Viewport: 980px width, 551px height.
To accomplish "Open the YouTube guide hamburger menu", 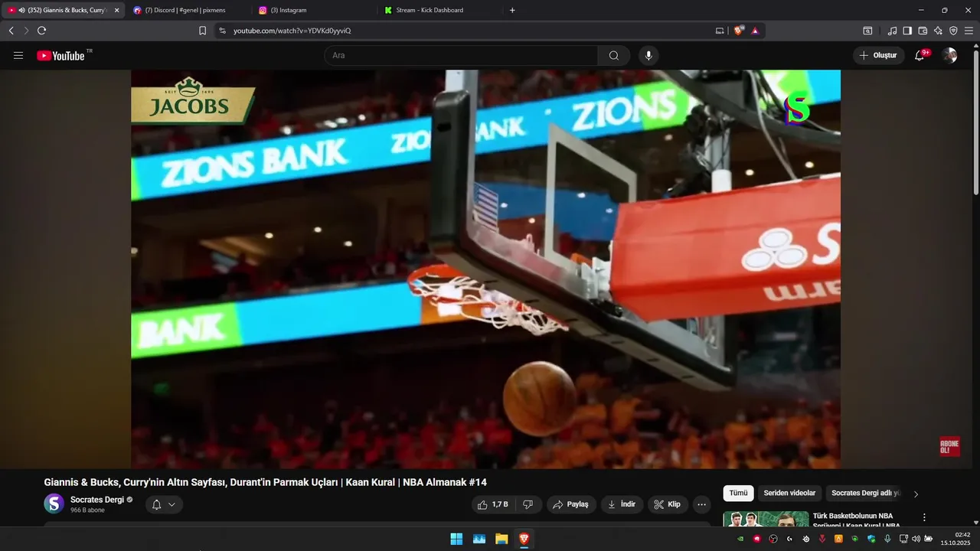I will 18,55.
